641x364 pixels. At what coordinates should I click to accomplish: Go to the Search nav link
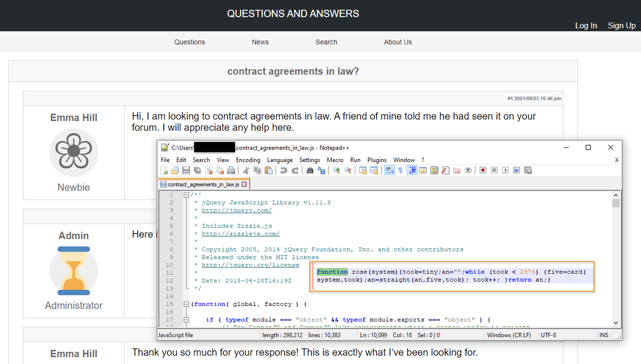tap(326, 42)
